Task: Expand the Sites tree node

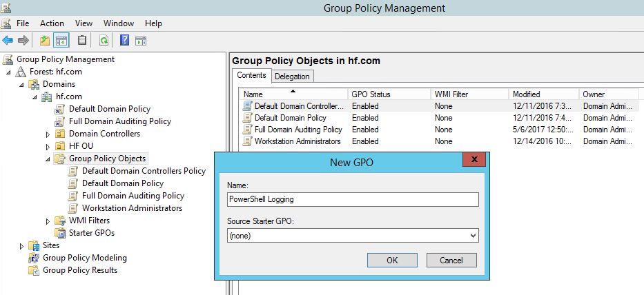Action: (x=22, y=245)
